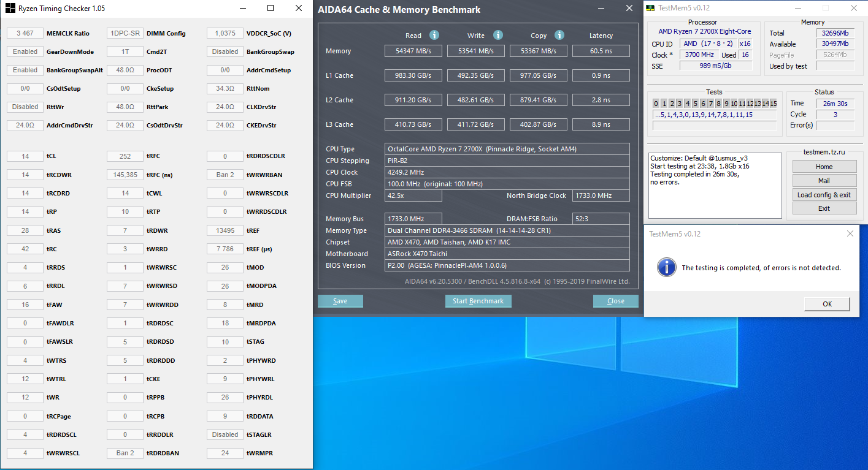The height and width of the screenshot is (470, 868).
Task: Start Benchmark in AIDA64
Action: [478, 301]
